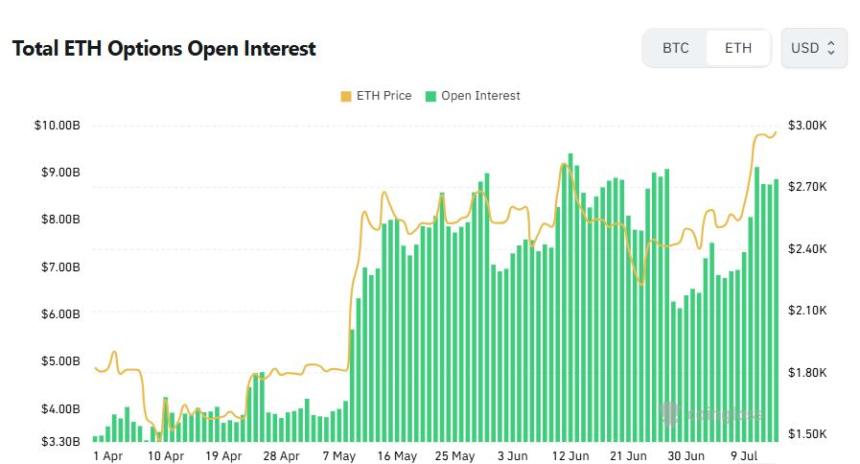Screen dimensions: 860x464
Task: Click the $3.00K right-axis price label
Action: (807, 126)
